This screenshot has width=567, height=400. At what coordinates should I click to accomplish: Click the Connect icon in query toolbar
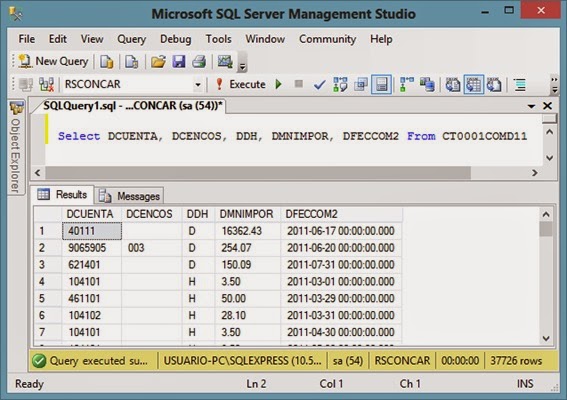click(x=26, y=85)
